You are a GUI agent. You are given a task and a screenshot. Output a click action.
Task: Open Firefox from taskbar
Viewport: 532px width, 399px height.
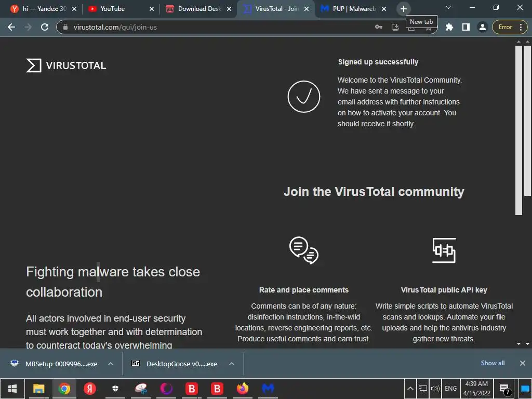[x=242, y=389]
